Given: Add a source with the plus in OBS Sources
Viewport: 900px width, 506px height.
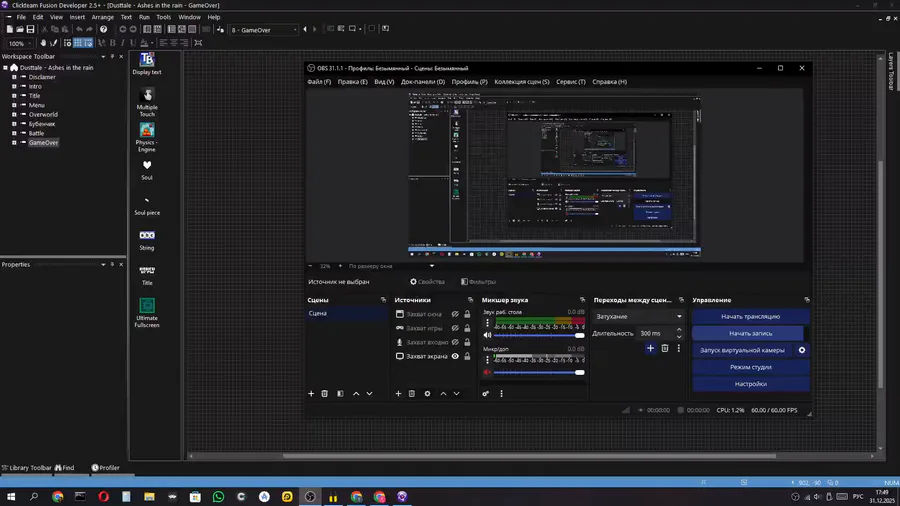Looking at the screenshot, I should coord(398,394).
